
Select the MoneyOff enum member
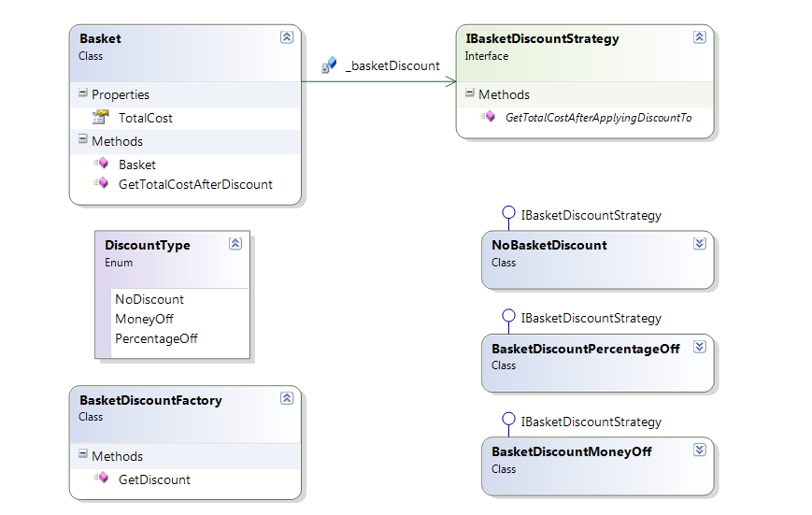[144, 319]
